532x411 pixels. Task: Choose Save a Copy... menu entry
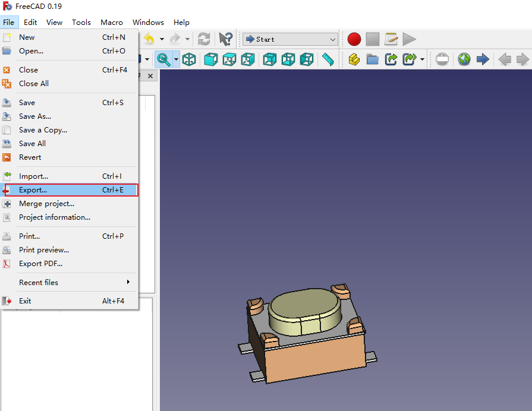[69, 130]
